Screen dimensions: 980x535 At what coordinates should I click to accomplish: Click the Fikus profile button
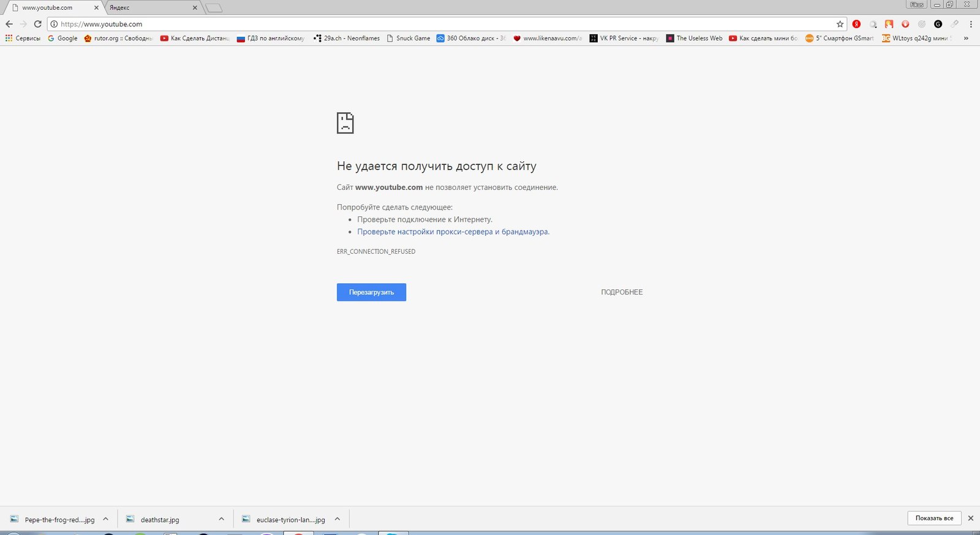pyautogui.click(x=917, y=4)
